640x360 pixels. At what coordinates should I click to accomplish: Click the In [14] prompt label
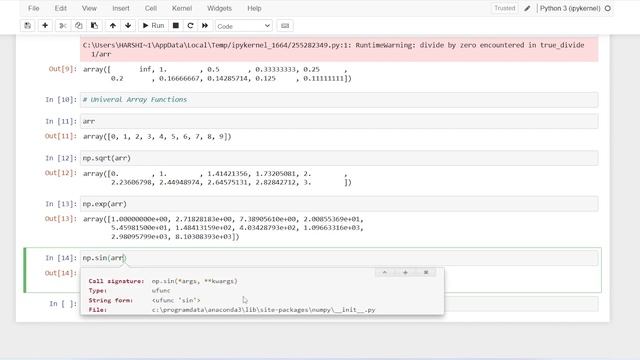point(61,258)
